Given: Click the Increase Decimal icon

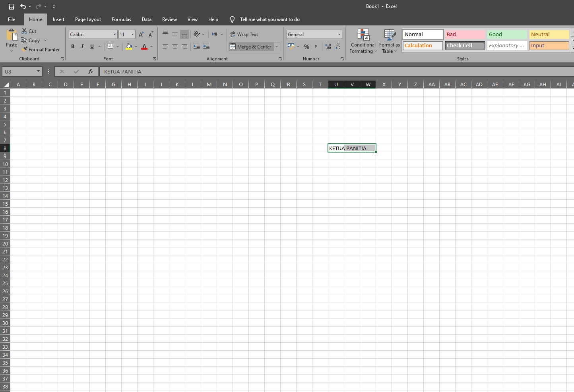Looking at the screenshot, I should (328, 46).
